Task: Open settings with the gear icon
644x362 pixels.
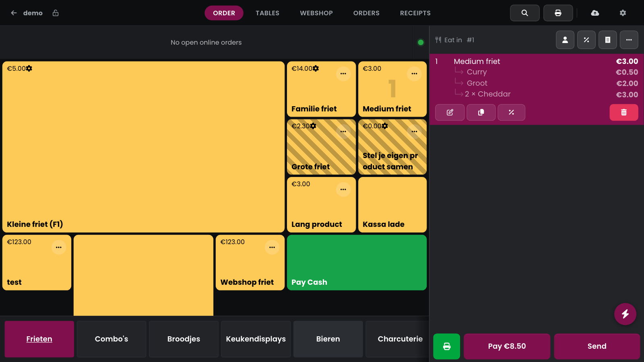Action: point(623,13)
